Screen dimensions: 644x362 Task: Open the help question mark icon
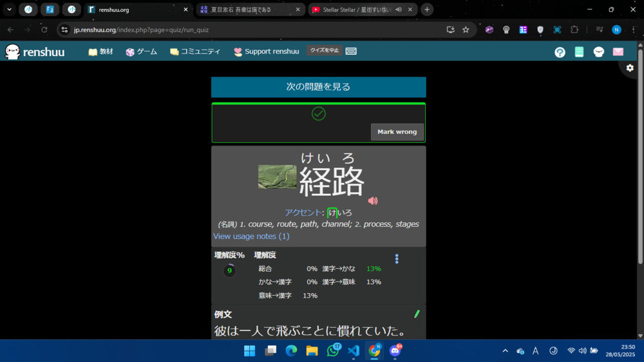[560, 52]
